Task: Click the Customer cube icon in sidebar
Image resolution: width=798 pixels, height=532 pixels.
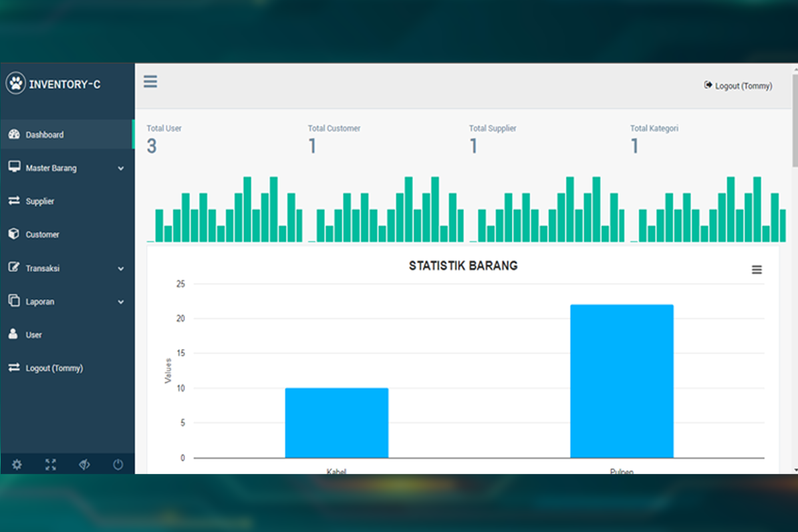Action: click(x=14, y=234)
